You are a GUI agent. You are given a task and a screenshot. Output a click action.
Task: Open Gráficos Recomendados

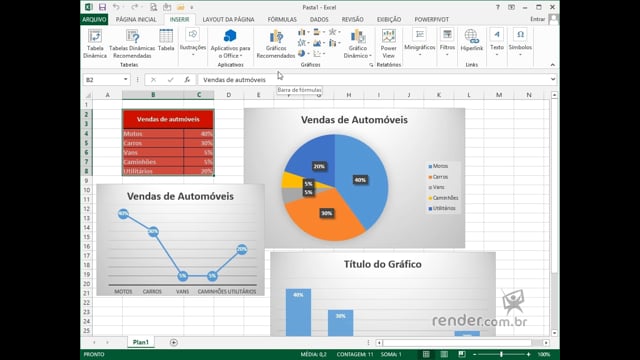(x=276, y=44)
